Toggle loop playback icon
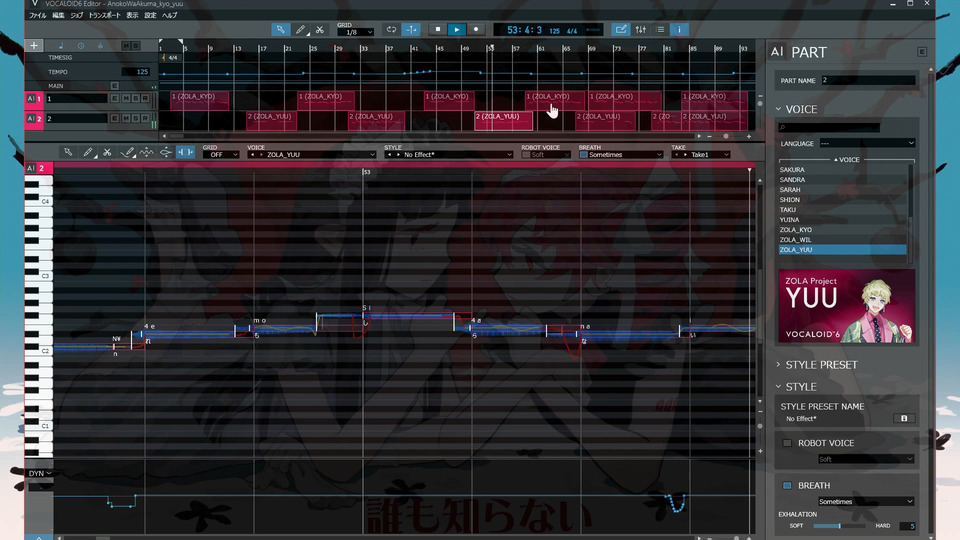 (391, 29)
